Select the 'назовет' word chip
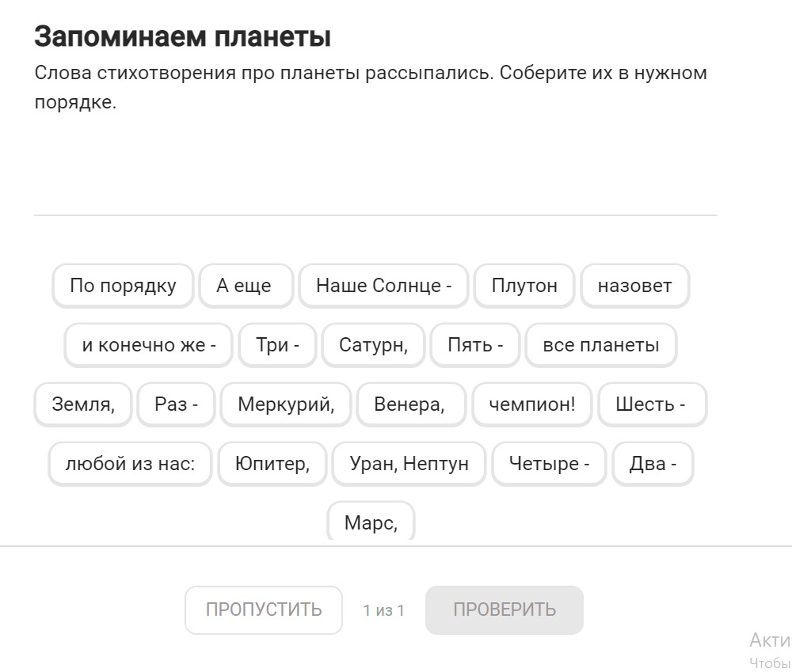The image size is (792, 672). [634, 286]
